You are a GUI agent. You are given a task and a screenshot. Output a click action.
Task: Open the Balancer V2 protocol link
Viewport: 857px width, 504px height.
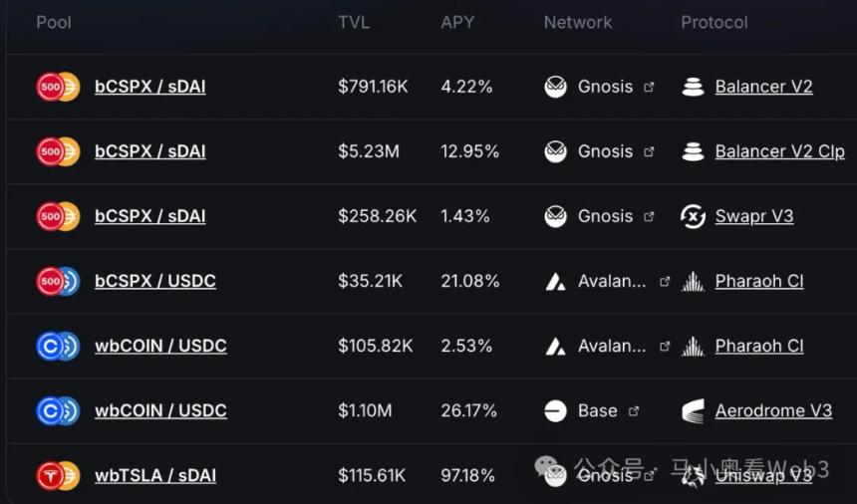(763, 87)
